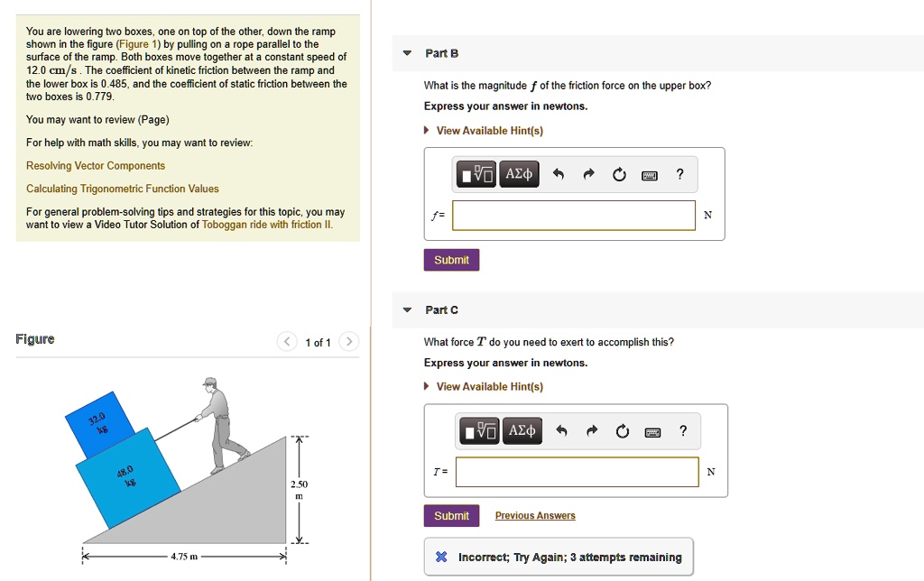Collapse the Part B section
Image resolution: width=924 pixels, height=581 pixels.
(407, 54)
